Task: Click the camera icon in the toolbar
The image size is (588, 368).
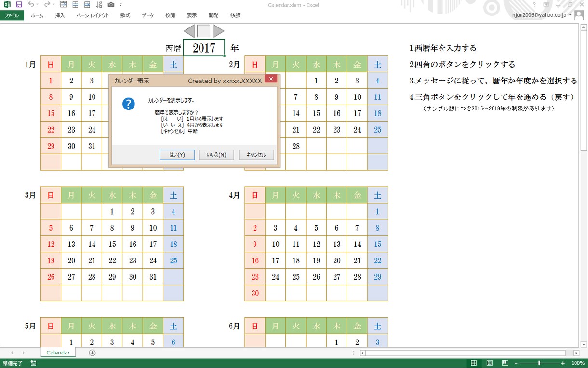Action: click(111, 4)
